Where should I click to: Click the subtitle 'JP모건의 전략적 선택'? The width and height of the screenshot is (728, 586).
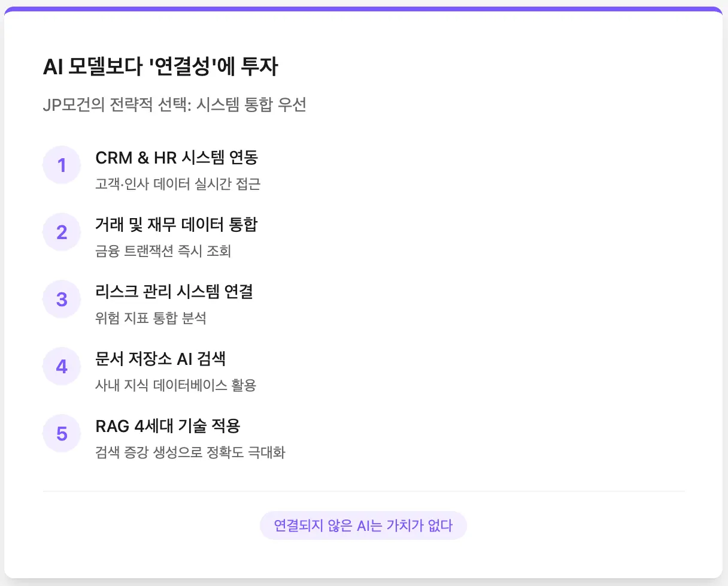[174, 104]
